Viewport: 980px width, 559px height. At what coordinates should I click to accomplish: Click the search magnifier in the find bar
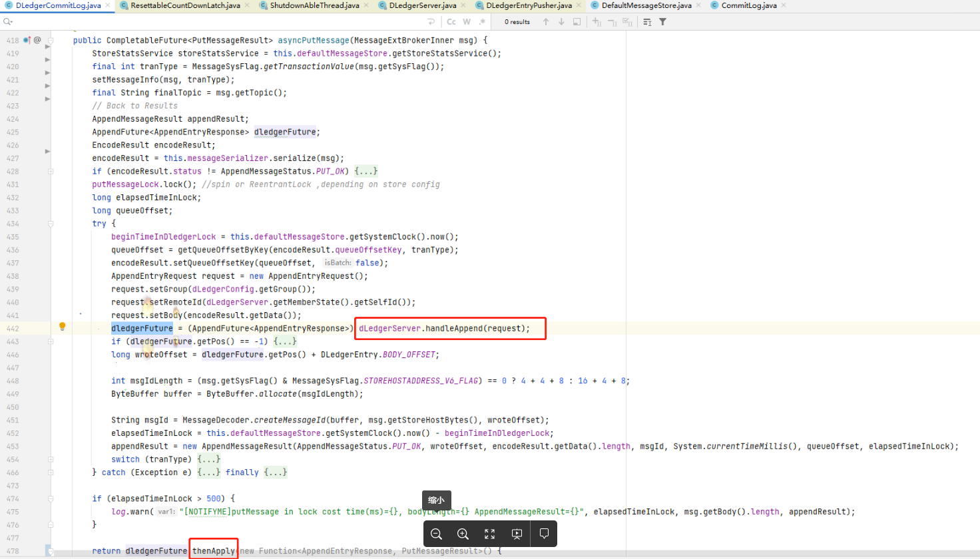(x=7, y=21)
